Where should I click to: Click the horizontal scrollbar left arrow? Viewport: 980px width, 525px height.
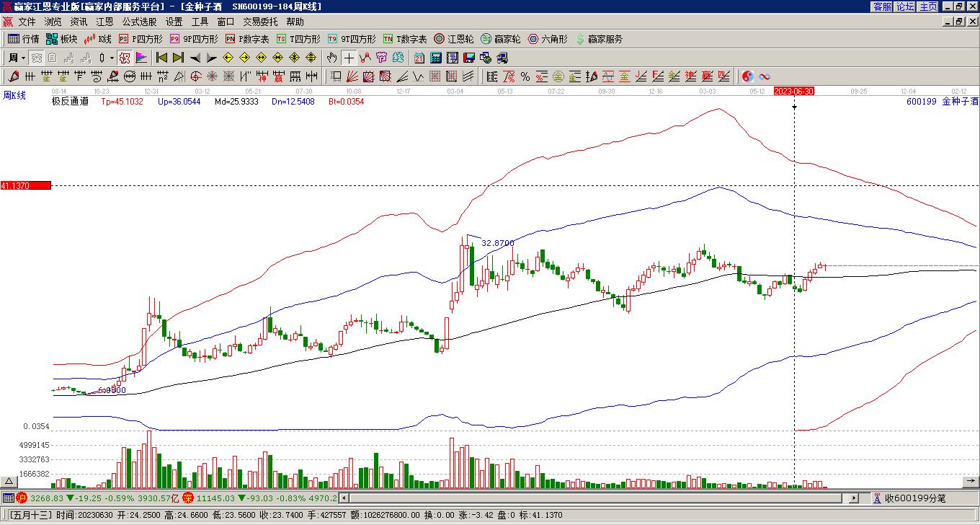point(344,498)
